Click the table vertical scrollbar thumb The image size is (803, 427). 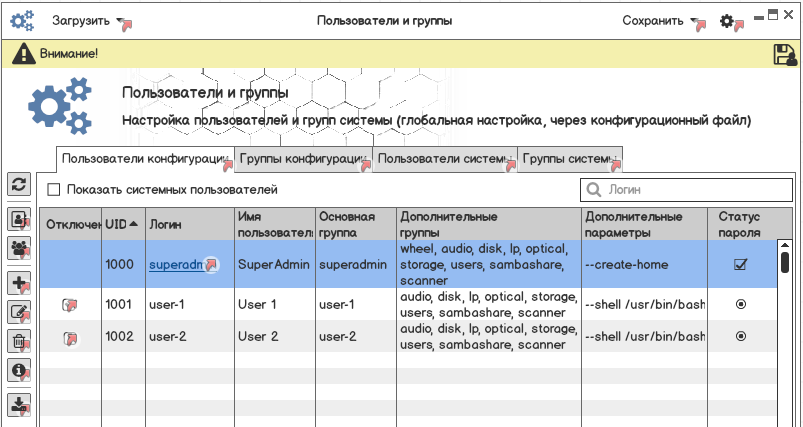[x=785, y=262]
